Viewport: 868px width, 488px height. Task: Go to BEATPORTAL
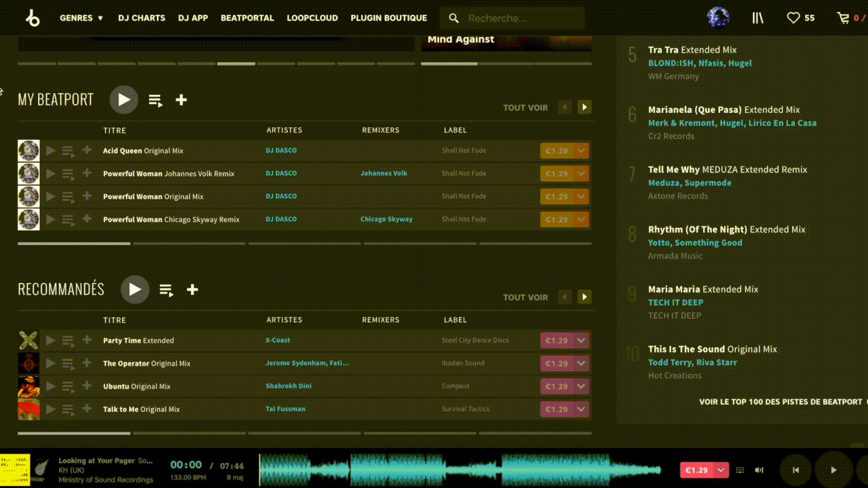(x=247, y=18)
